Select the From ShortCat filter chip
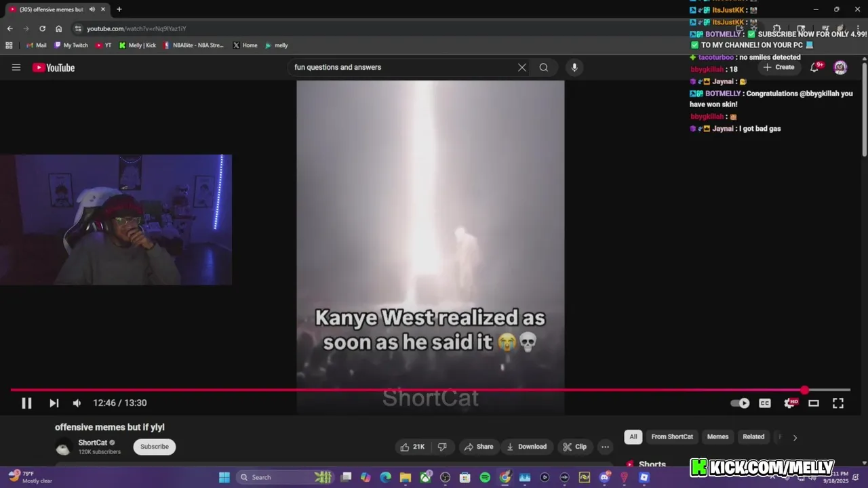Viewport: 868px width, 488px height. [x=672, y=437]
